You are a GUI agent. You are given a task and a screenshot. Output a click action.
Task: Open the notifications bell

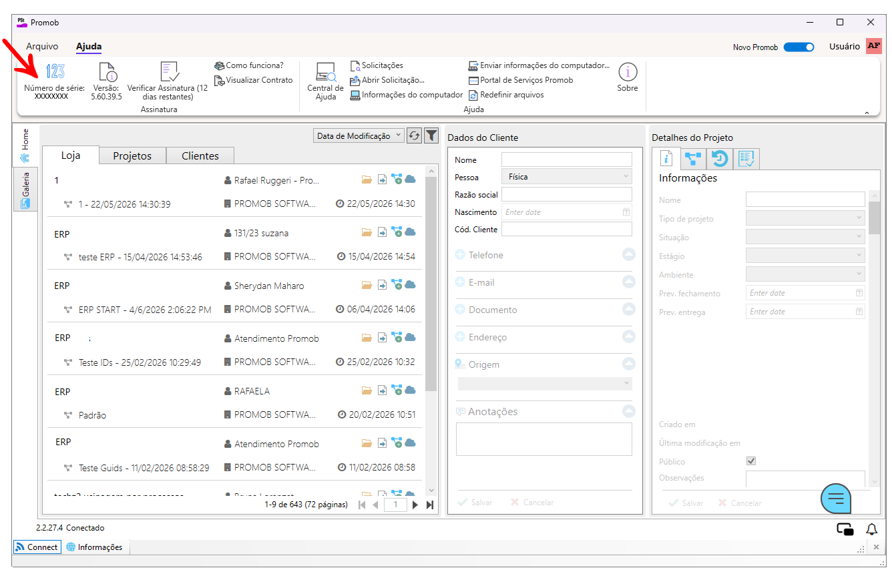click(872, 529)
